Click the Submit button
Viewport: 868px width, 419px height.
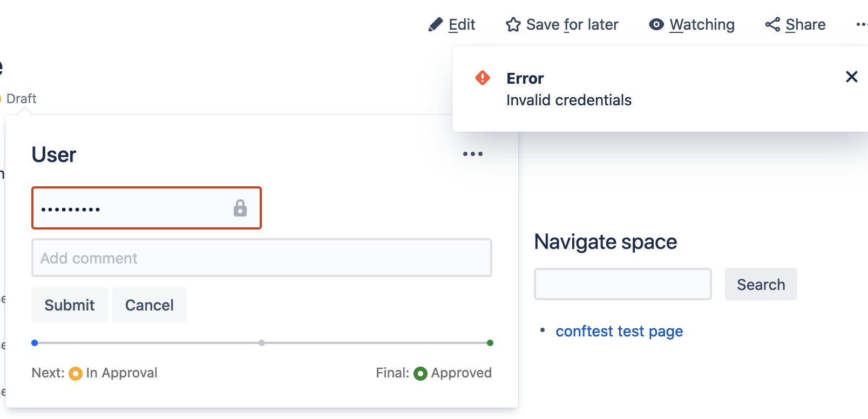click(70, 305)
